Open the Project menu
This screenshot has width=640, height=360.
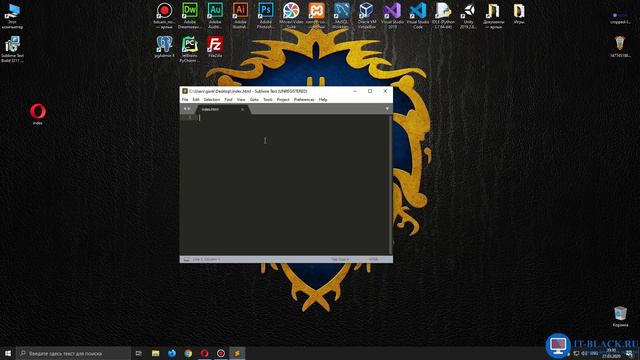point(283,100)
